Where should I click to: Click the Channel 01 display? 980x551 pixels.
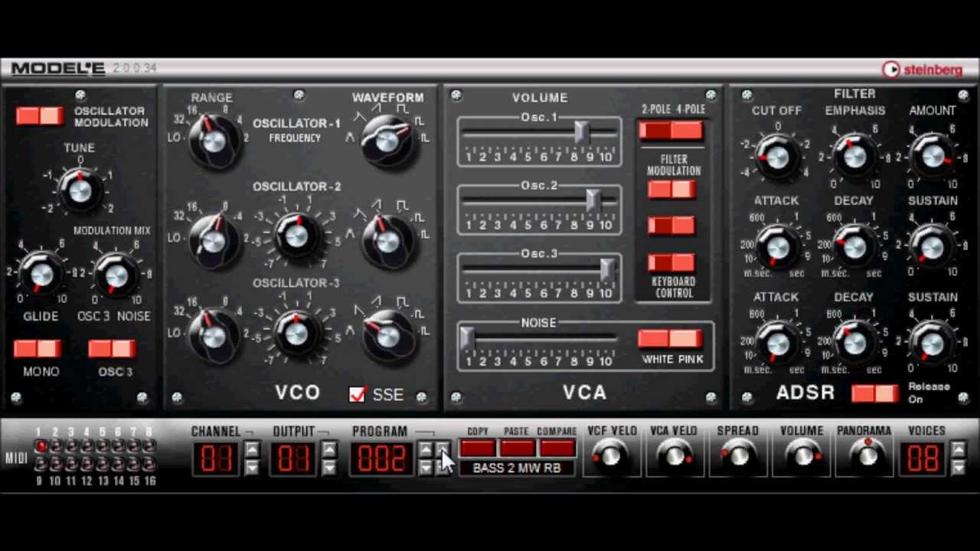[216, 458]
